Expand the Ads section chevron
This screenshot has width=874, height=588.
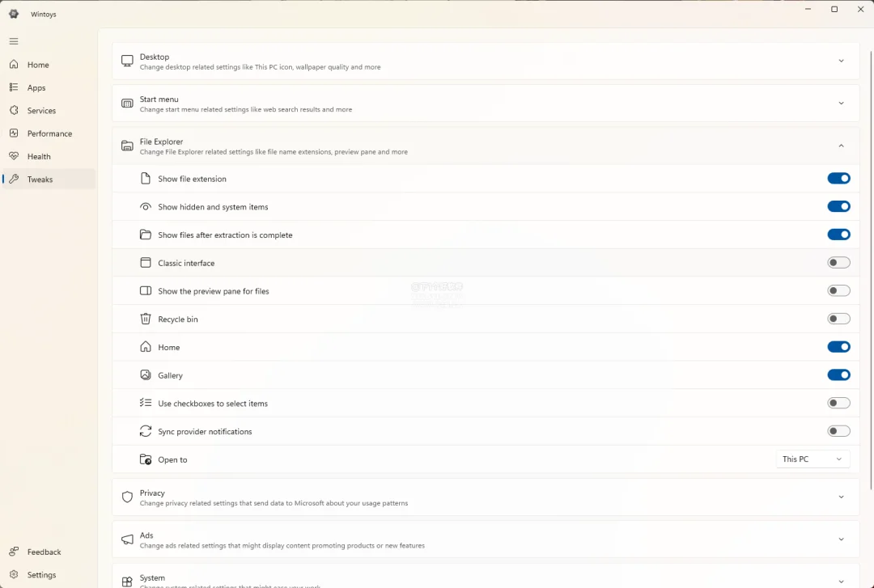coord(841,539)
